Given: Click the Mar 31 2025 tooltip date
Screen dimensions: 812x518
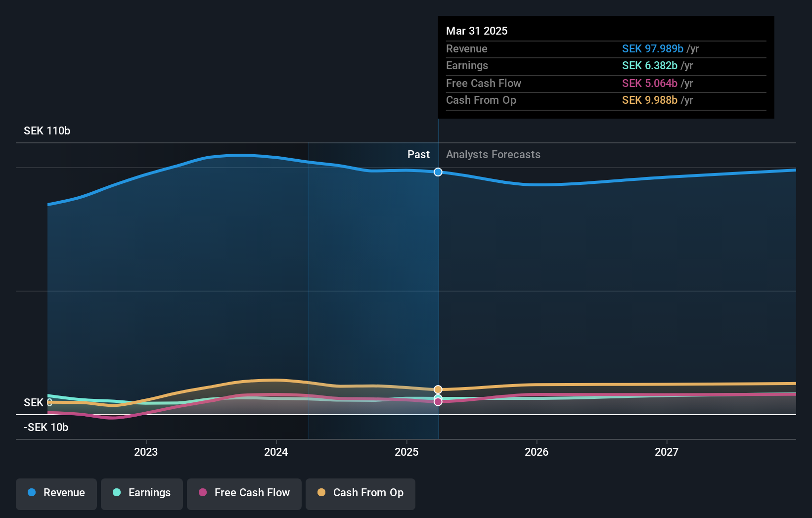Looking at the screenshot, I should (x=477, y=31).
